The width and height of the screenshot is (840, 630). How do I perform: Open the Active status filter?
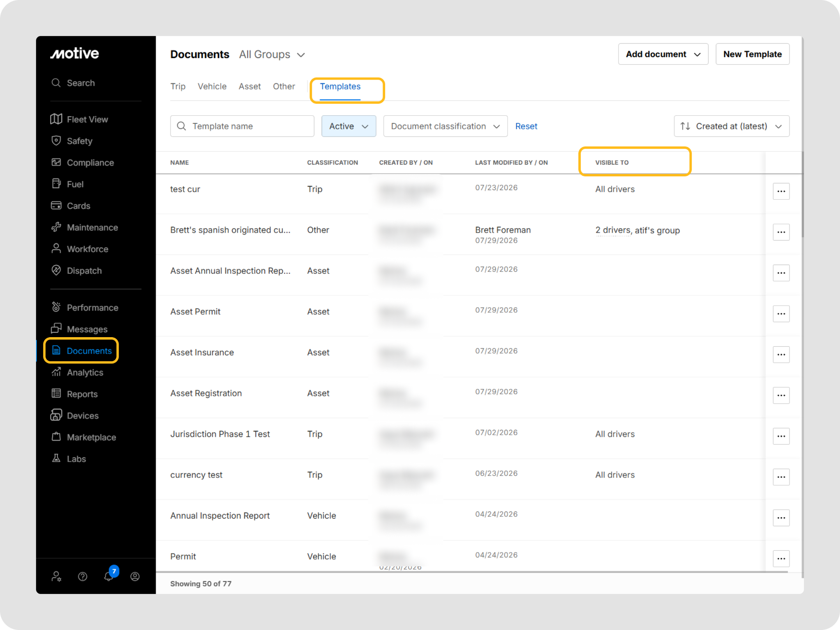pyautogui.click(x=349, y=126)
